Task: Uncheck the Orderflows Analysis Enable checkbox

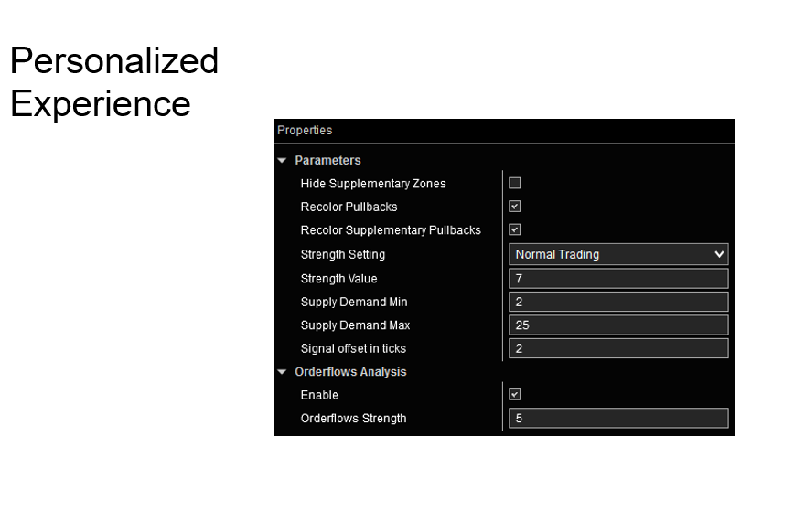Action: pyautogui.click(x=515, y=395)
